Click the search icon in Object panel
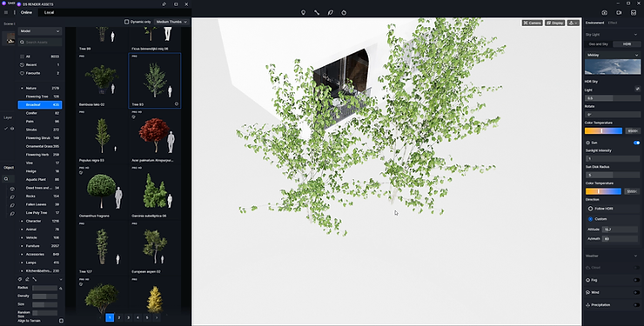 coord(6,179)
